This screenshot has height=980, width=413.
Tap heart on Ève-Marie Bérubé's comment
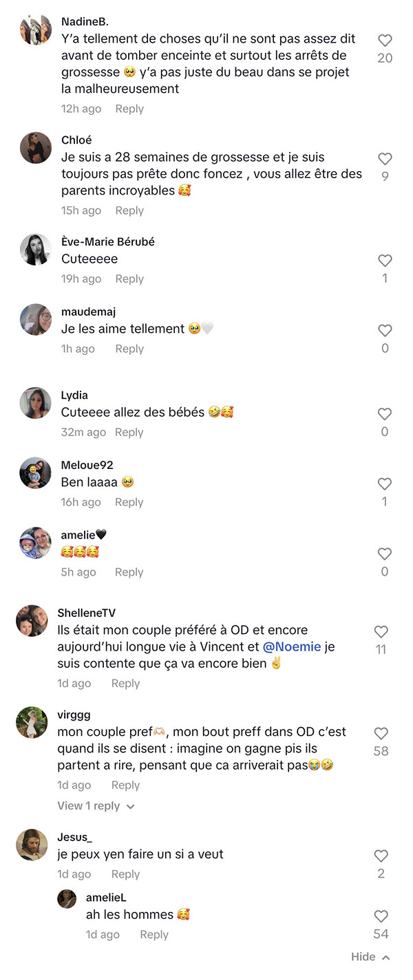pos(385,261)
